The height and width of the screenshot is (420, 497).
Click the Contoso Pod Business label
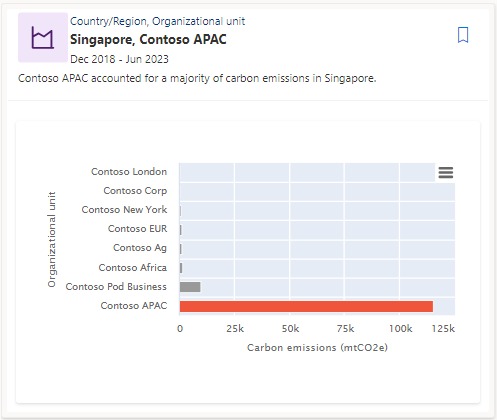116,287
